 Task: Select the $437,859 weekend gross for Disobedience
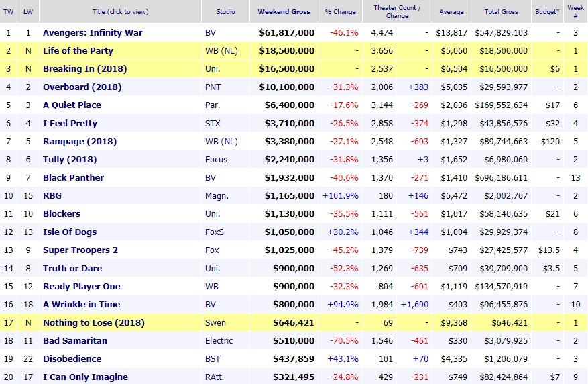(293, 359)
